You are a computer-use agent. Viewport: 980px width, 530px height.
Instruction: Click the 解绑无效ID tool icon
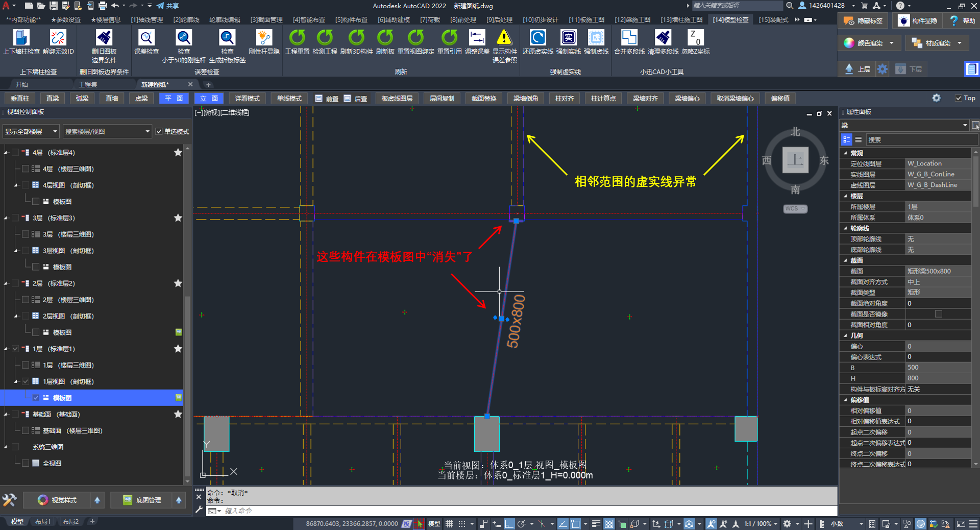tap(58, 38)
